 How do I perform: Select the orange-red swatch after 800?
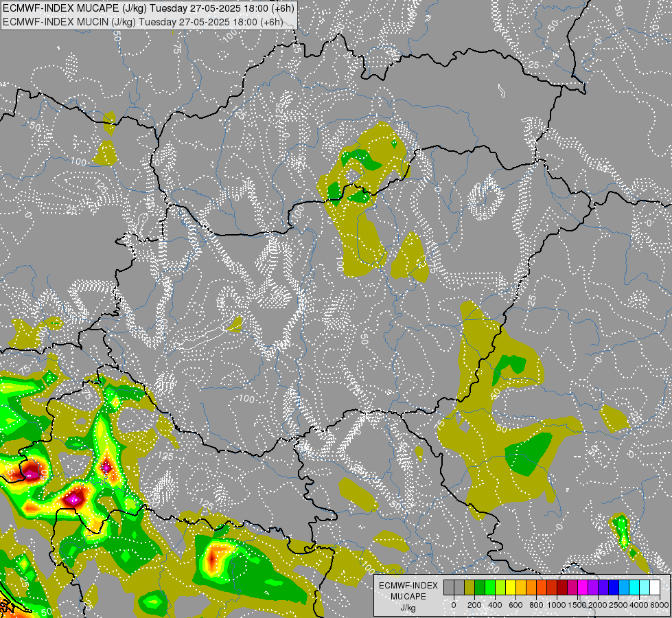pyautogui.click(x=542, y=588)
